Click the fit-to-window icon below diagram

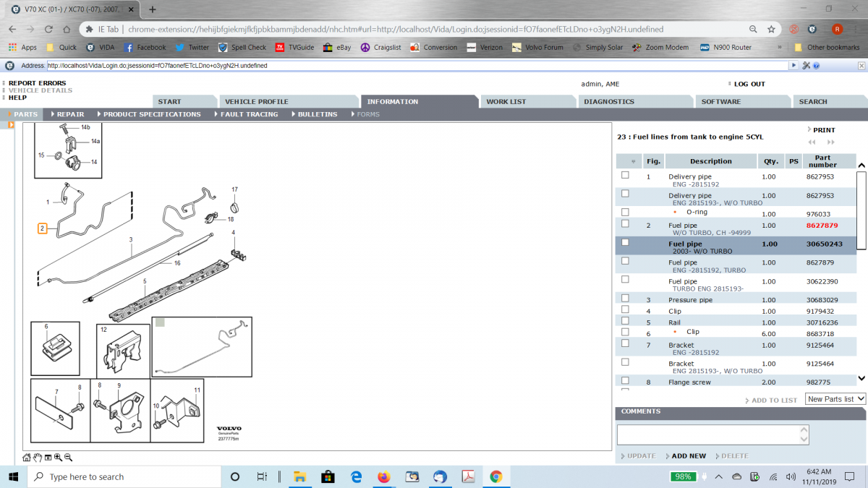48,458
